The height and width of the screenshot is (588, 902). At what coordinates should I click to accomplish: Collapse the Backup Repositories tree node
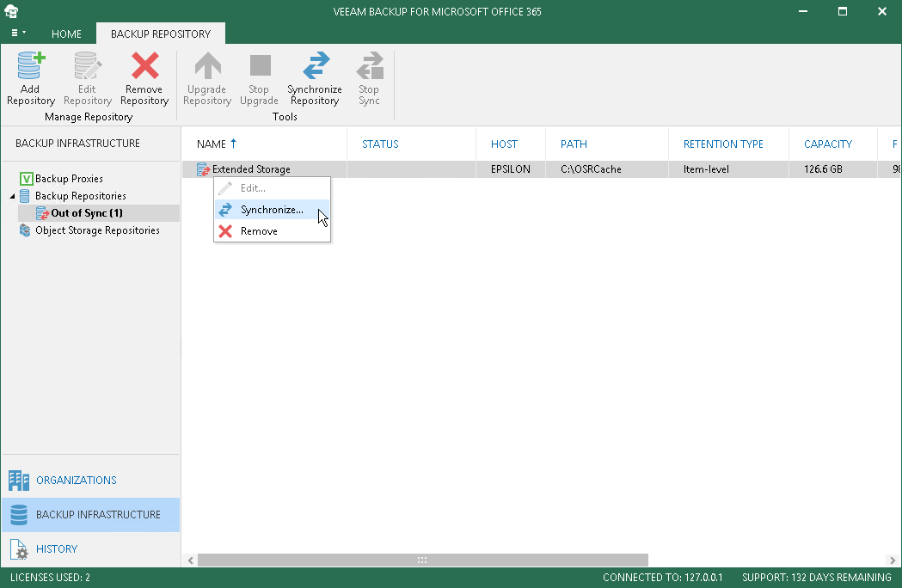click(x=12, y=196)
